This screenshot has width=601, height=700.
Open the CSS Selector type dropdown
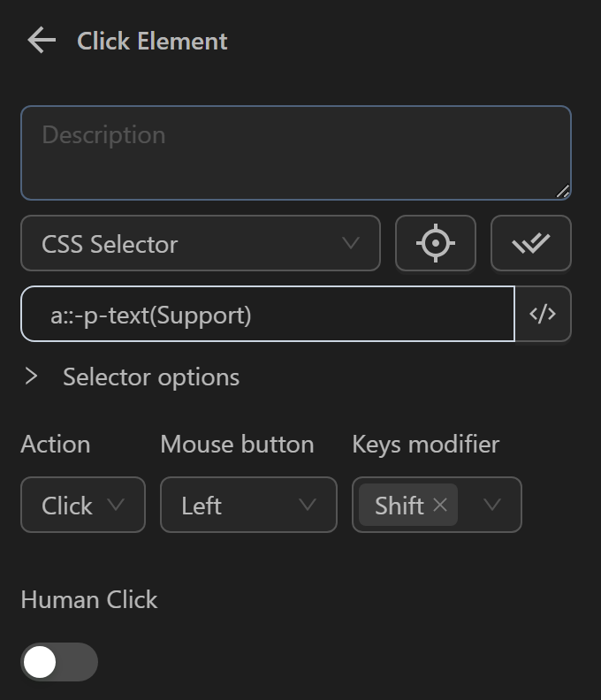pos(201,243)
